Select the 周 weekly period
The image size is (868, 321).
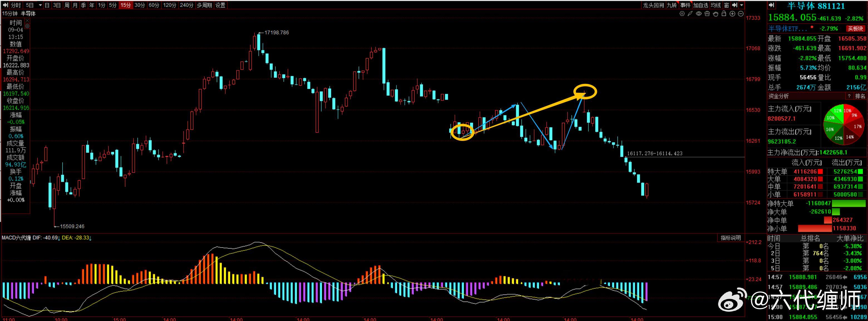[67, 5]
